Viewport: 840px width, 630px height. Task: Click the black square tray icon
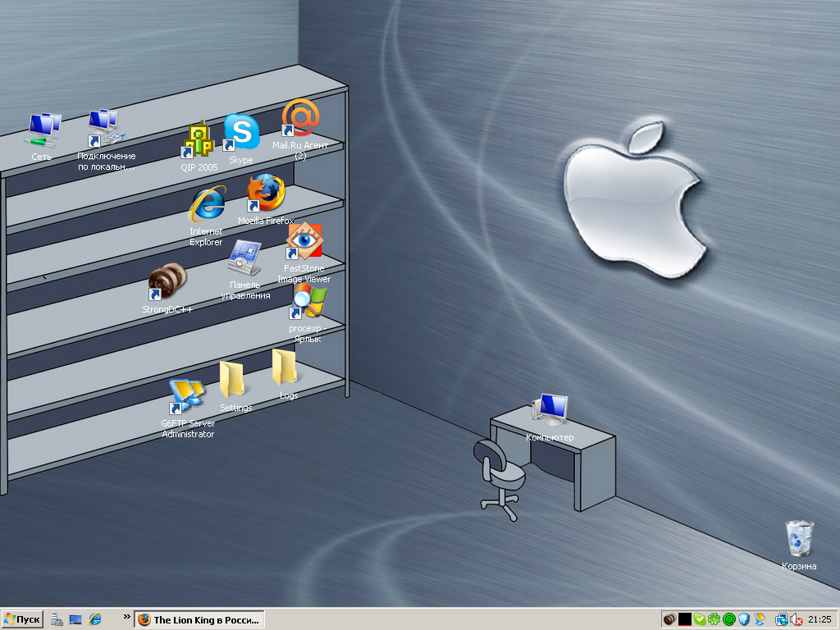[685, 620]
